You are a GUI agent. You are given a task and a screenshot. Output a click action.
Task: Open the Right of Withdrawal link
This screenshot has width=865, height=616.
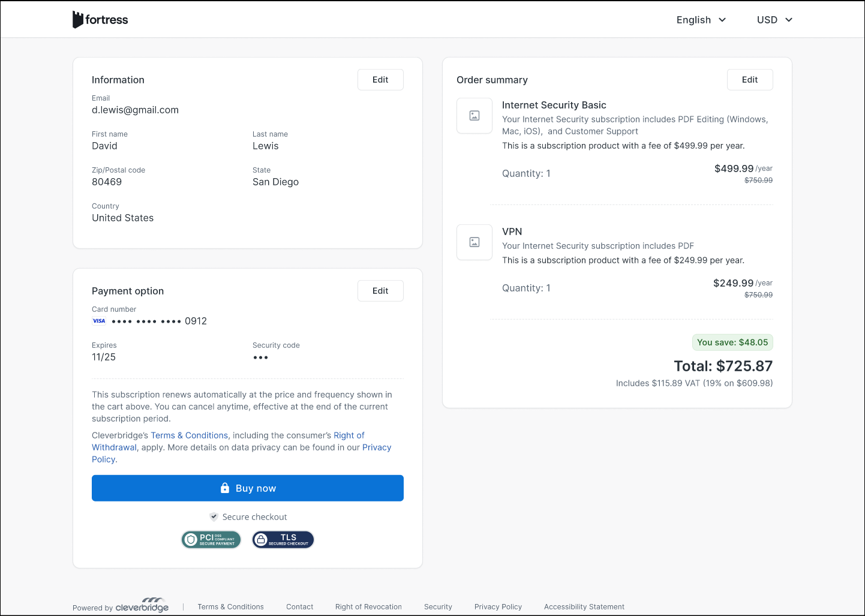114,447
